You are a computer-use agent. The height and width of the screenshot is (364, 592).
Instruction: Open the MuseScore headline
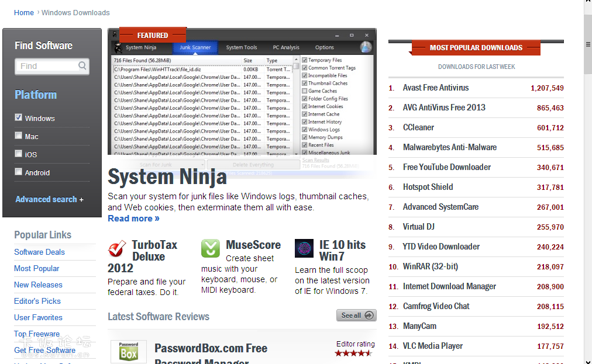click(x=253, y=245)
